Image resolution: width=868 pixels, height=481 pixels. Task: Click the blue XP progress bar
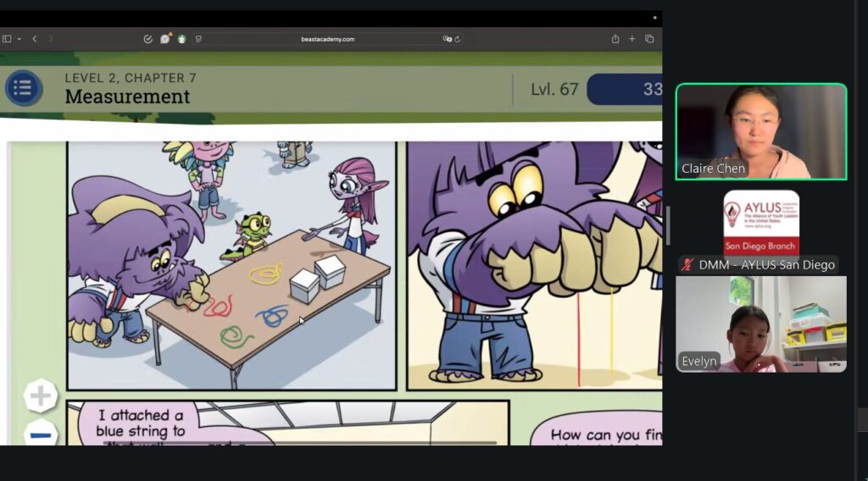[x=625, y=89]
